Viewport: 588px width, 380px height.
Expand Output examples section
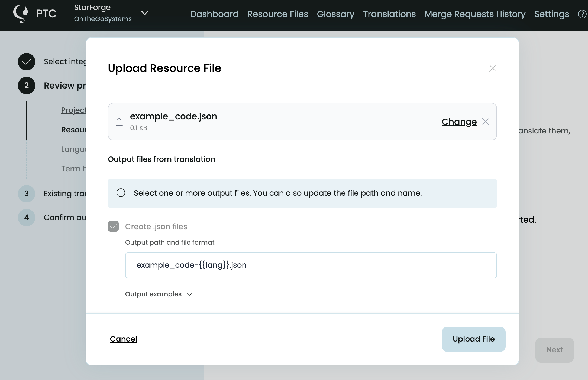pos(159,294)
